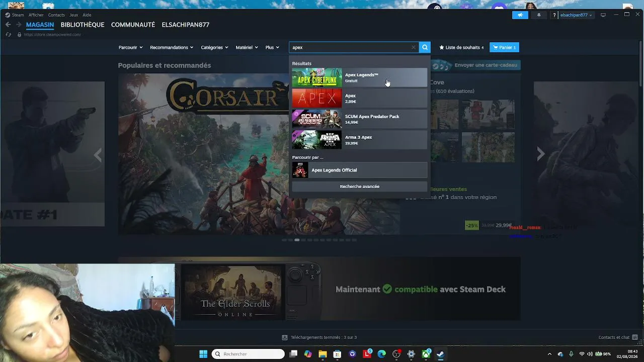Image resolution: width=644 pixels, height=362 pixels.
Task: Switch to the BIBLIOTHÈQUE tab
Action: tap(83, 25)
